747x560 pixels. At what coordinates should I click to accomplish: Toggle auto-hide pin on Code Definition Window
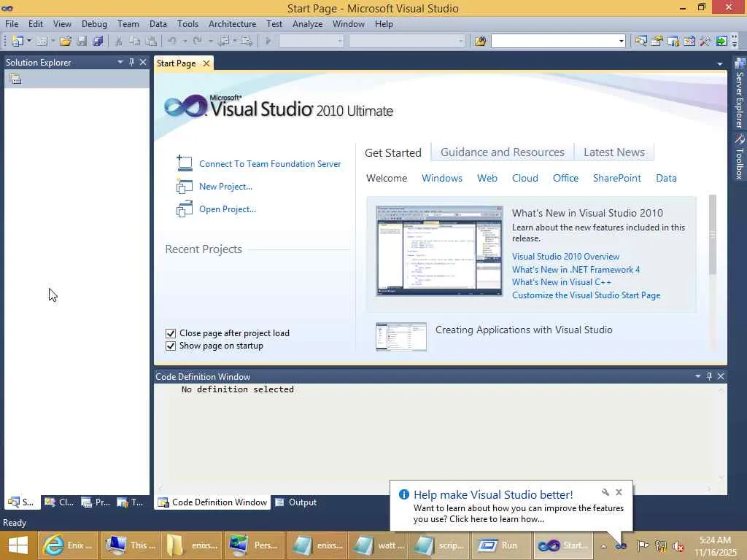click(x=709, y=376)
